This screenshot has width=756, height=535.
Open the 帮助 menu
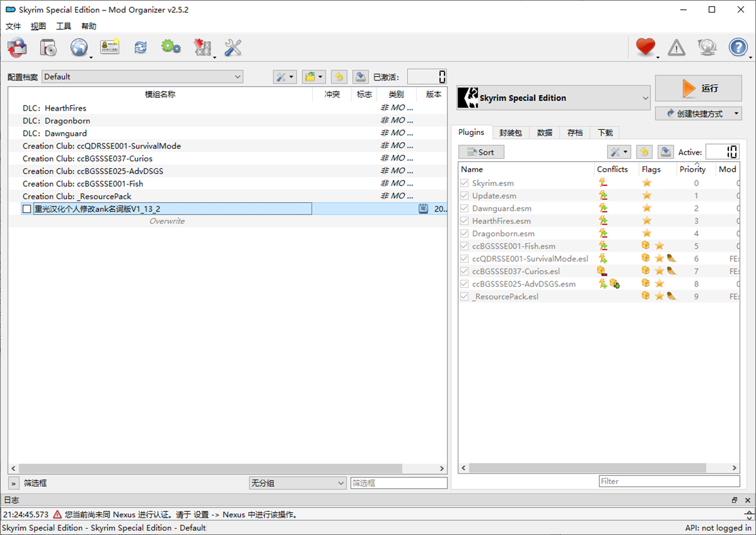click(89, 26)
